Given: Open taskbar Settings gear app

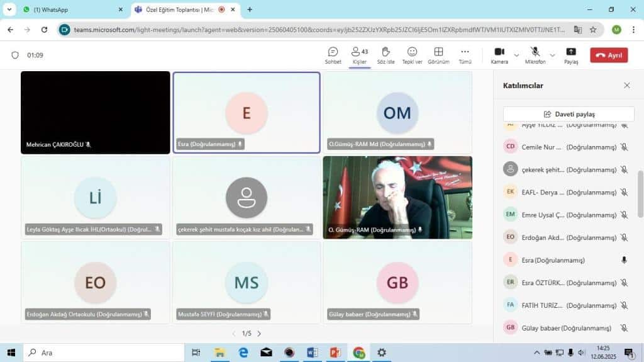Looking at the screenshot, I should pyautogui.click(x=382, y=353).
